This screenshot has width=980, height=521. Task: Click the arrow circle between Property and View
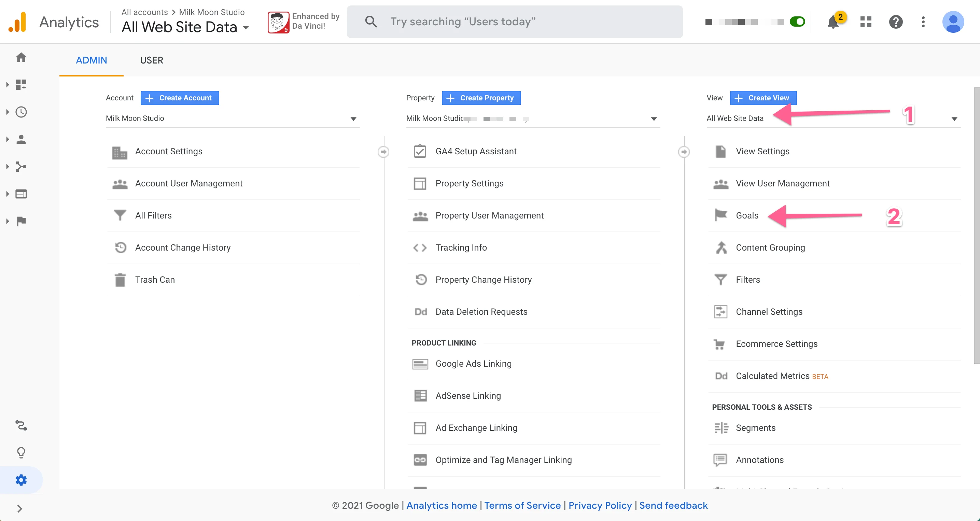(x=684, y=152)
